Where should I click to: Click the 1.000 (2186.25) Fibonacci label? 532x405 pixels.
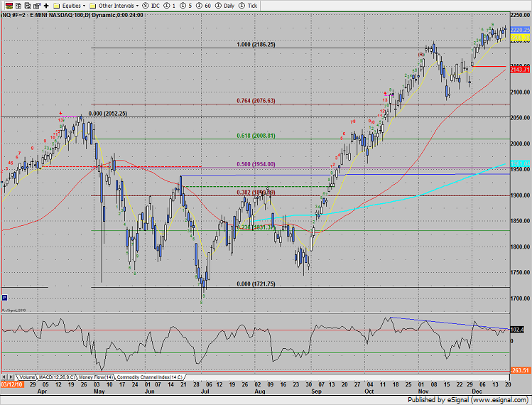(256, 45)
